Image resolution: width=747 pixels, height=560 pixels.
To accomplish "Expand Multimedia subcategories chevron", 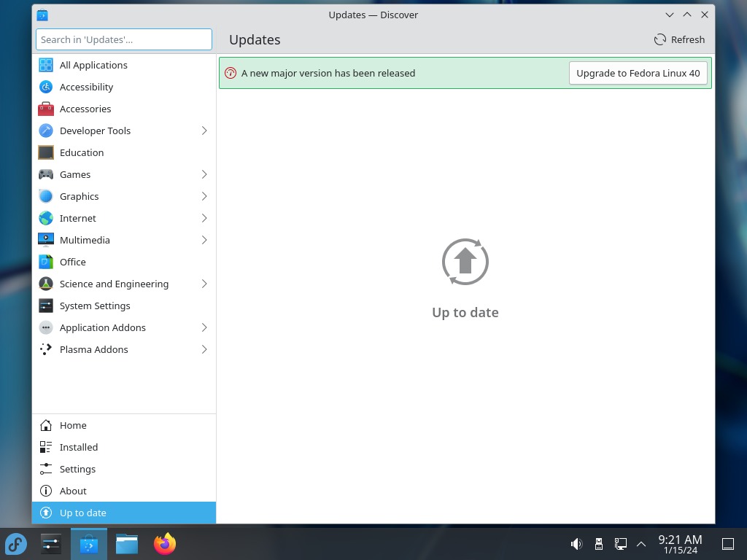I will [x=204, y=241].
